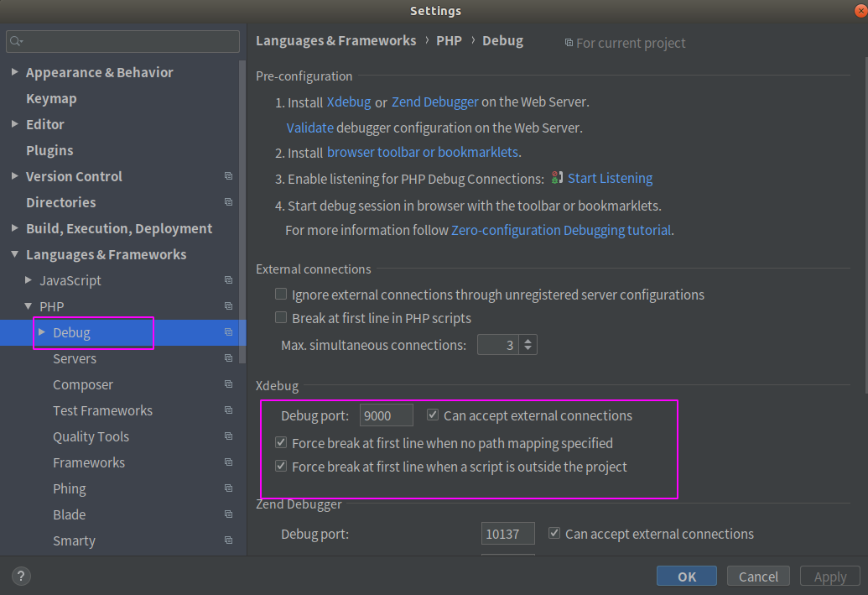Image resolution: width=868 pixels, height=595 pixels.
Task: Uncheck Force break when script outside the project
Action: pyautogui.click(x=281, y=466)
